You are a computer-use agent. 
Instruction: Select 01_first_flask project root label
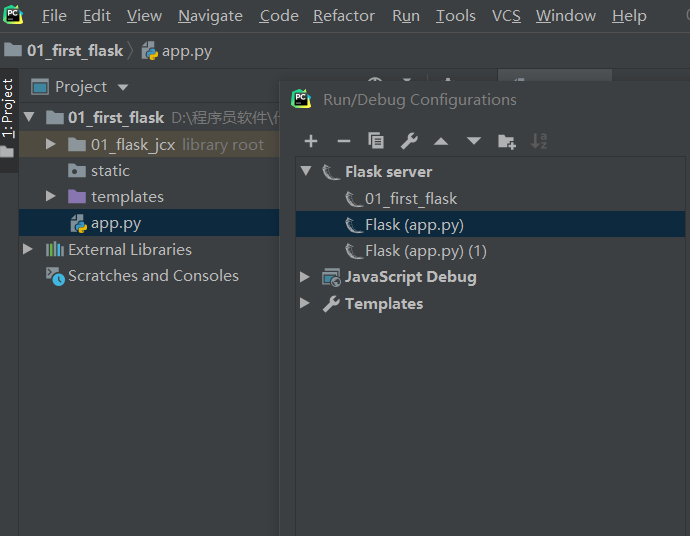pos(116,117)
